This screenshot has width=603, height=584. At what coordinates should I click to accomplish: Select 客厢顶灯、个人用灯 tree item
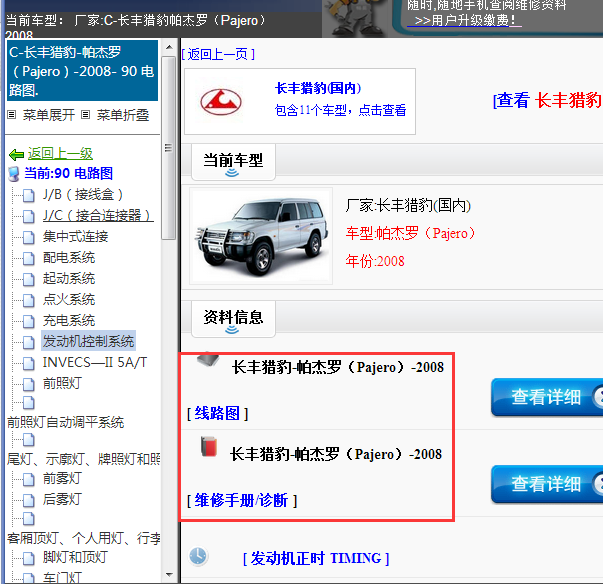pos(84,539)
